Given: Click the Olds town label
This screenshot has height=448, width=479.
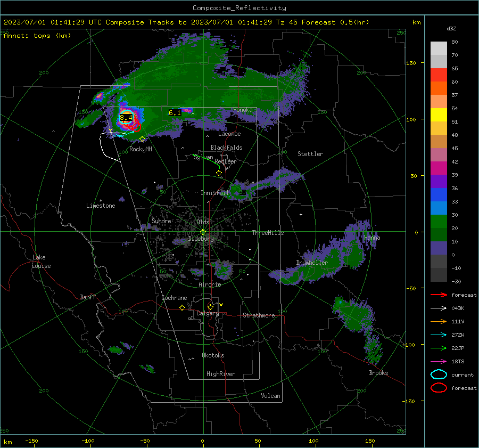Looking at the screenshot, I should tap(203, 222).
